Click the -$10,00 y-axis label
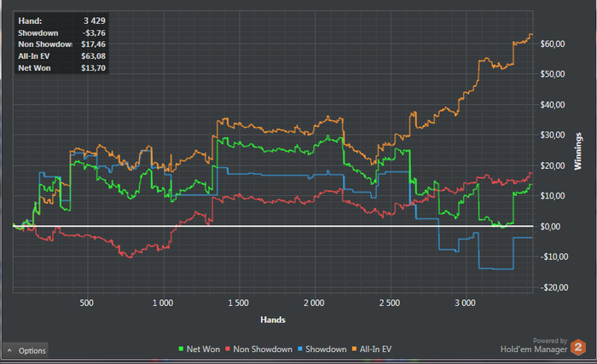This screenshot has width=597, height=364. [554, 257]
